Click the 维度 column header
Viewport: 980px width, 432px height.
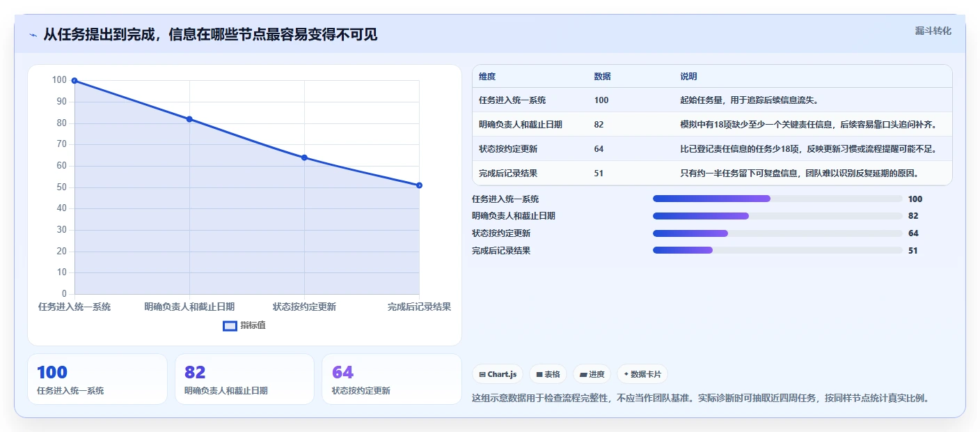tap(487, 77)
